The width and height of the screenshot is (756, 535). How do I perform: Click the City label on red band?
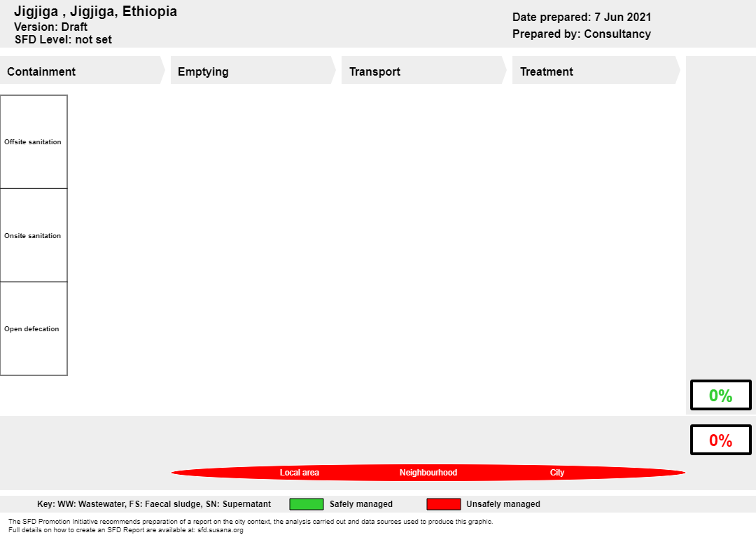pos(557,473)
